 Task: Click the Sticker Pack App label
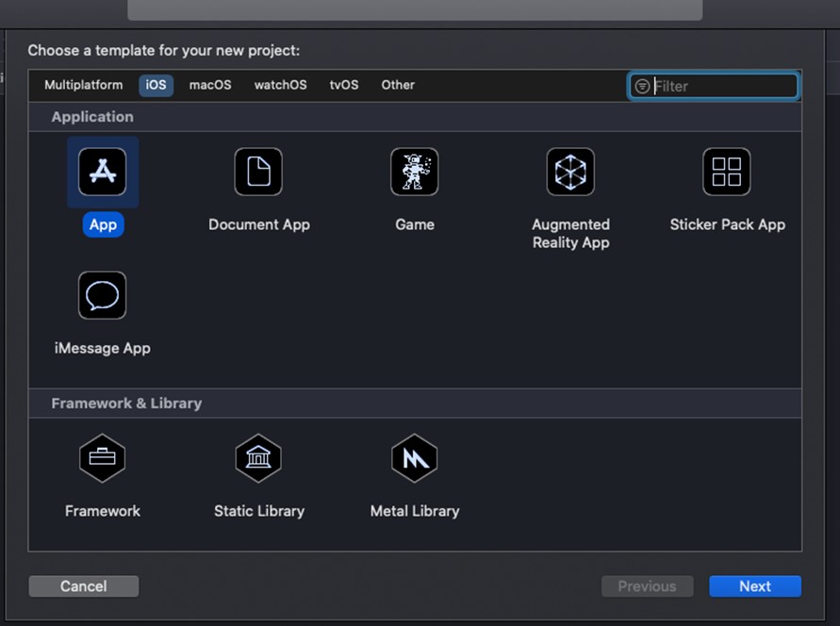[728, 224]
